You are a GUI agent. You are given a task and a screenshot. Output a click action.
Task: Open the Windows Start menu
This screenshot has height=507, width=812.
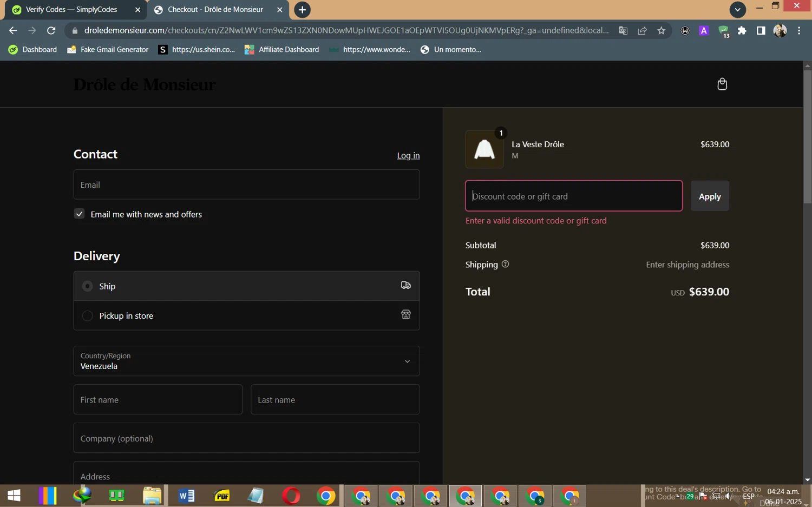pyautogui.click(x=14, y=496)
